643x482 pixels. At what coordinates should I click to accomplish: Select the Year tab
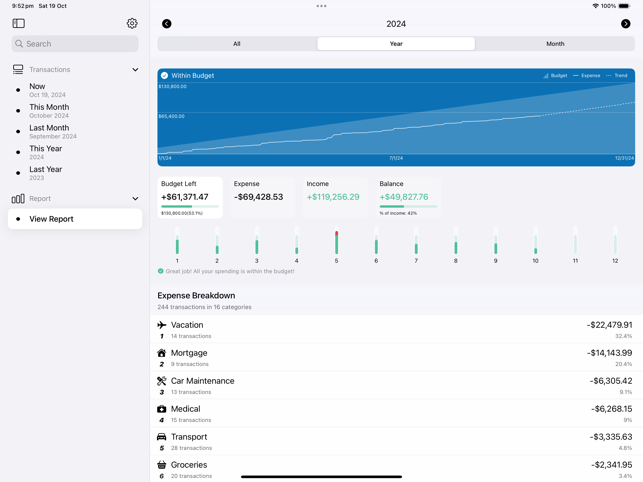396,43
